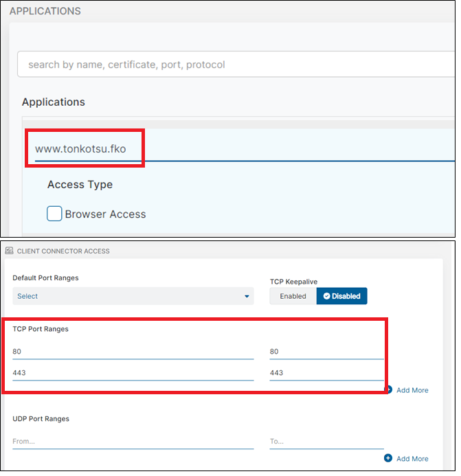
Task: Set TCP Keepalive to Enabled
Action: click(293, 296)
